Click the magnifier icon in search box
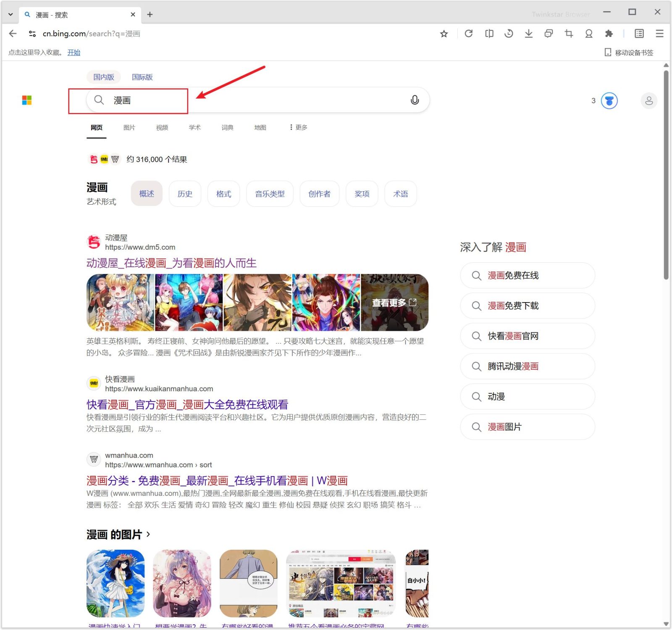Viewport: 672px width, 630px height. pos(99,100)
